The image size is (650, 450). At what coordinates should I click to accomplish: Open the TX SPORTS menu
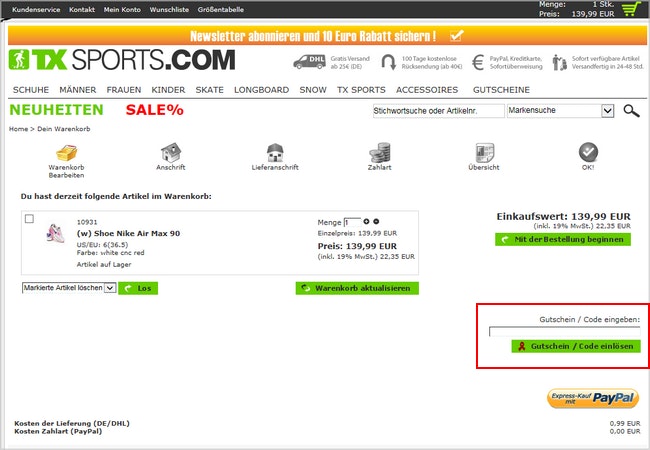361,90
